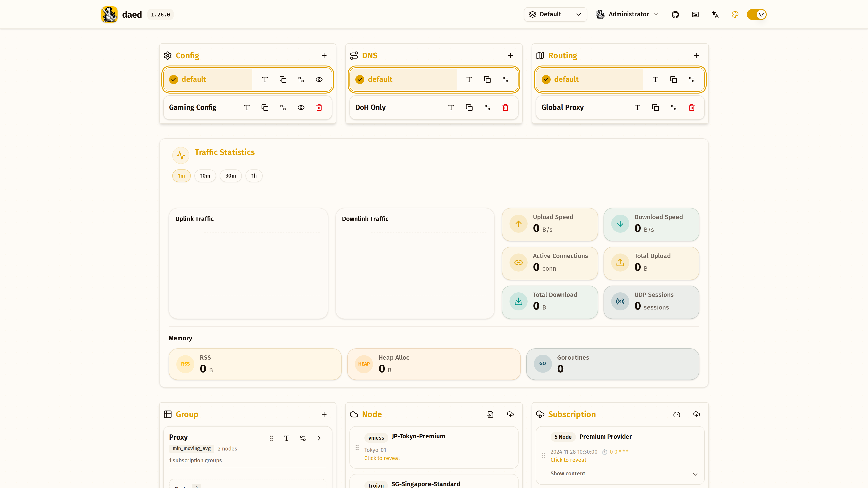Duplicate the DoH Only DNS
This screenshot has width=868, height=488.
(x=469, y=108)
